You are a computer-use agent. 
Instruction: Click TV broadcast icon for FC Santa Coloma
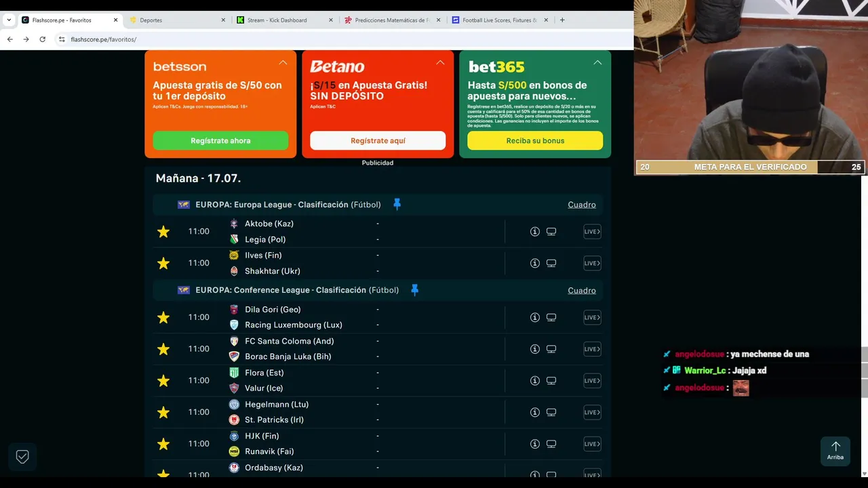(551, 349)
